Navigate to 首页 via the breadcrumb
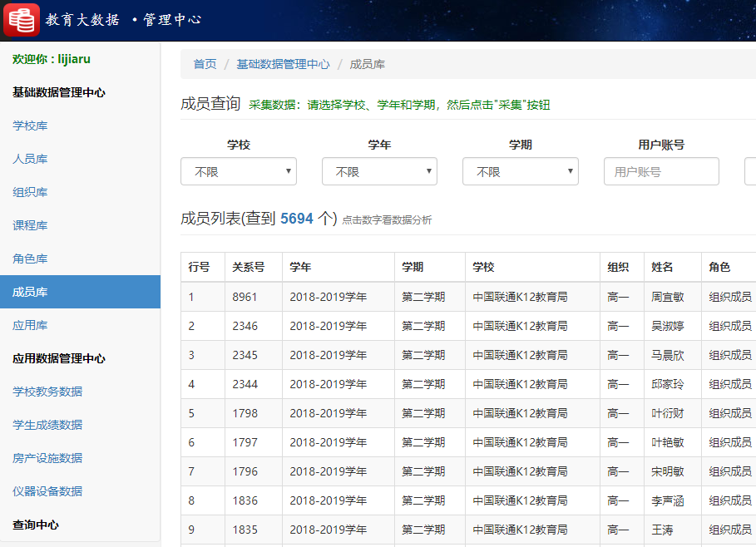Image resolution: width=756 pixels, height=547 pixels. [x=204, y=63]
